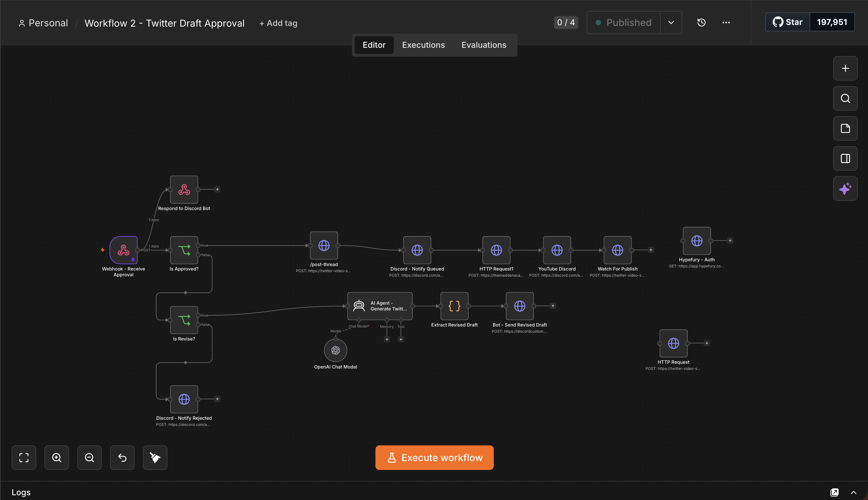
Task: Open the /post-thread HTTP node
Action: 324,246
